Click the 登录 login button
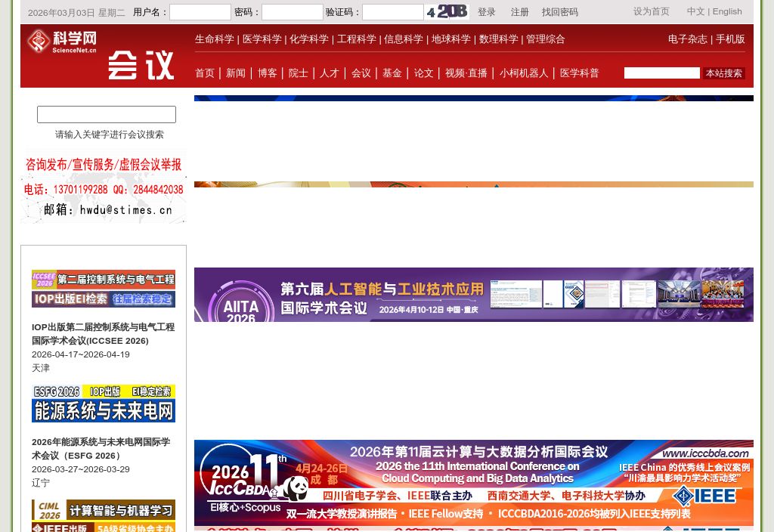The height and width of the screenshot is (532, 774). (486, 11)
